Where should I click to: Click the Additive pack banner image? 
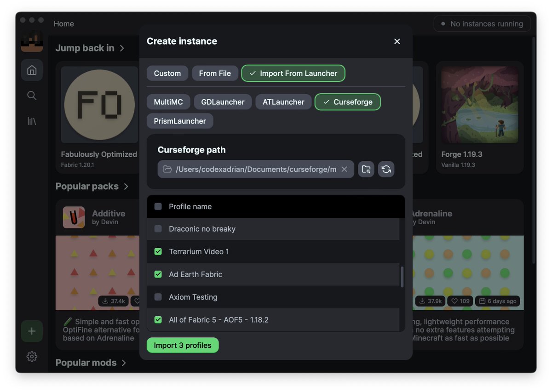pyautogui.click(x=98, y=273)
